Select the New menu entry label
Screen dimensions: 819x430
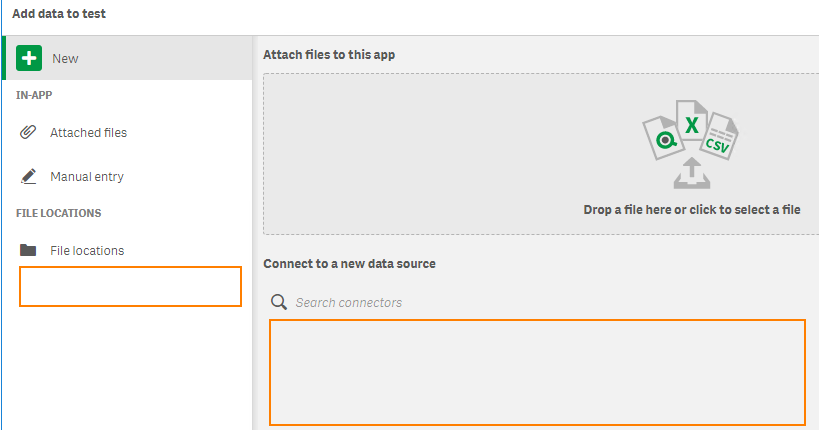tap(65, 58)
